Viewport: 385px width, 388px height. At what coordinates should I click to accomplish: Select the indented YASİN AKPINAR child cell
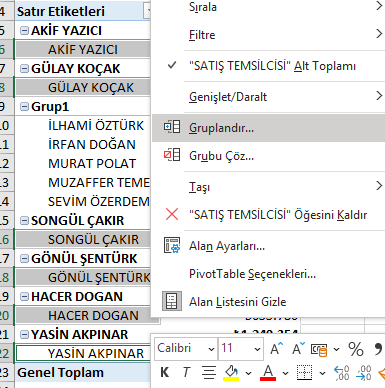point(83,353)
